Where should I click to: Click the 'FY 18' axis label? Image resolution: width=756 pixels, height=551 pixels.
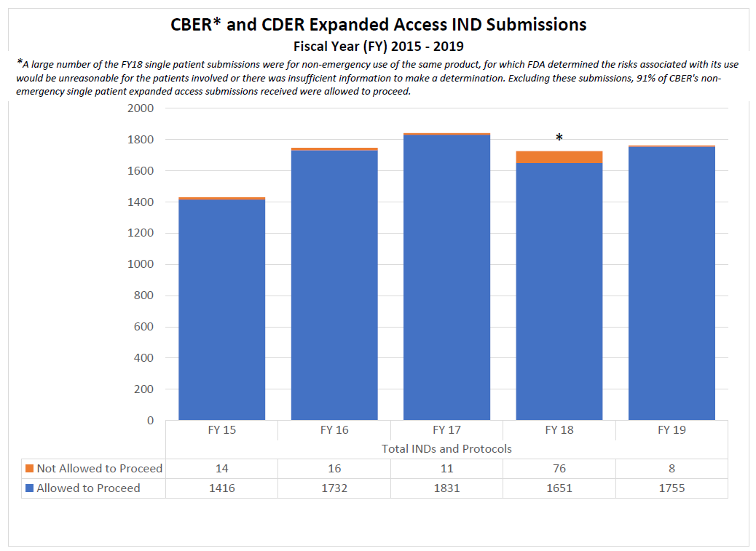click(559, 430)
